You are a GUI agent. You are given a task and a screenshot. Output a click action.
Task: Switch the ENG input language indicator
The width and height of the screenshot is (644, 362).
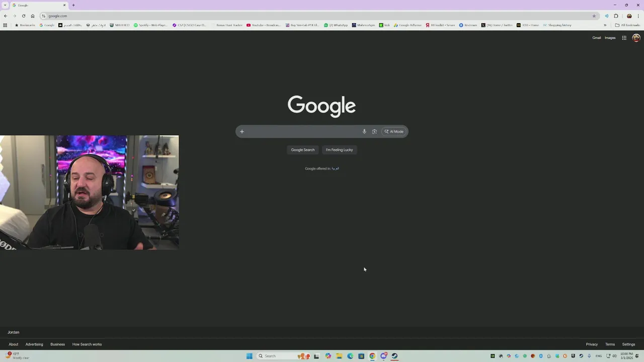[x=599, y=356]
